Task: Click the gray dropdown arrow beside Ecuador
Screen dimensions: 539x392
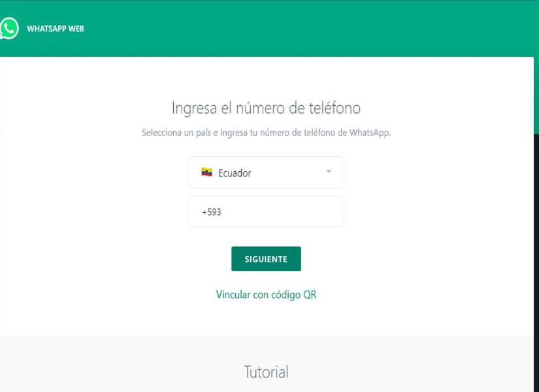Action: click(x=329, y=171)
